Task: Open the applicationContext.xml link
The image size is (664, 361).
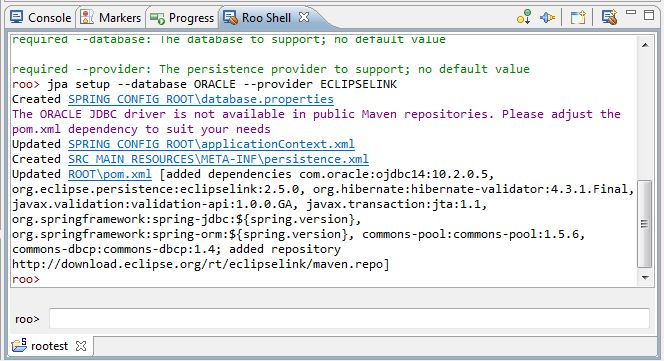Action: tap(211, 144)
